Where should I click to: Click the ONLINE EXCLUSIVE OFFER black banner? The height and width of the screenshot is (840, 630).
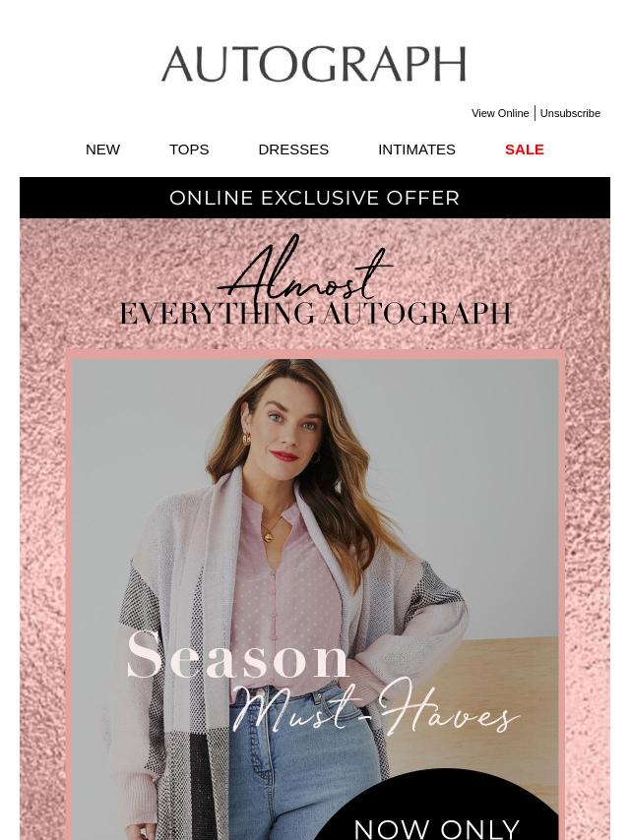click(315, 198)
